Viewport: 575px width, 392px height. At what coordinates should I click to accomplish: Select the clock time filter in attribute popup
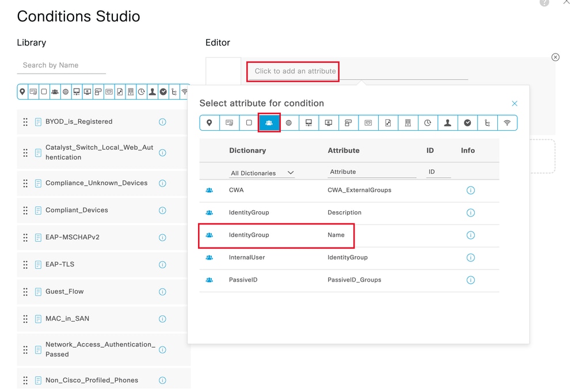[x=428, y=123]
